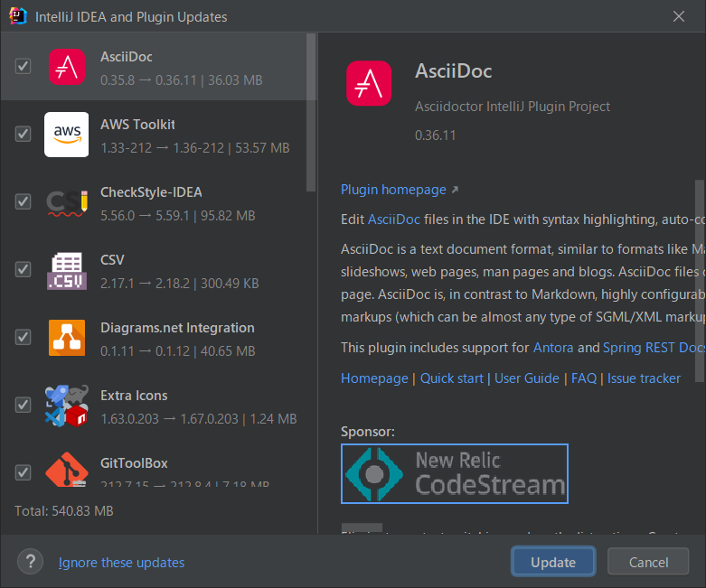Click the Total: 540.83 MB label
Screen dimensions: 706x588
click(64, 511)
